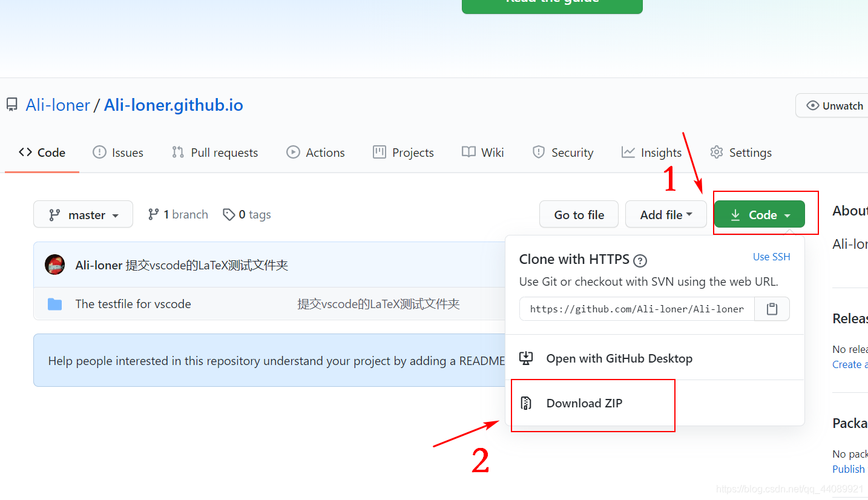Click the Unwatch button
Image resolution: width=868 pixels, height=500 pixels.
[833, 105]
